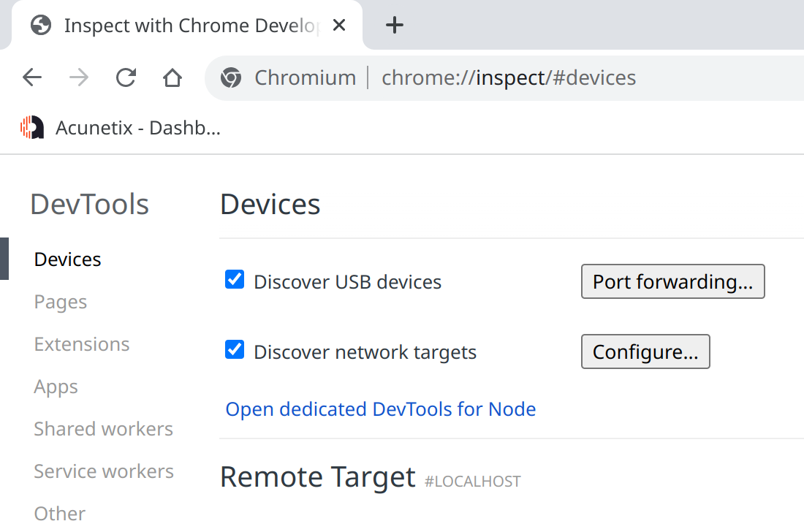This screenshot has height=532, width=804.
Task: Go back using the browser back arrow
Action: (x=32, y=78)
